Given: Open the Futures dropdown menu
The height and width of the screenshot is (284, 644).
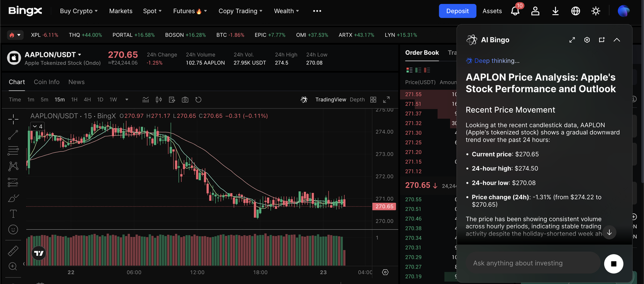Looking at the screenshot, I should (190, 11).
